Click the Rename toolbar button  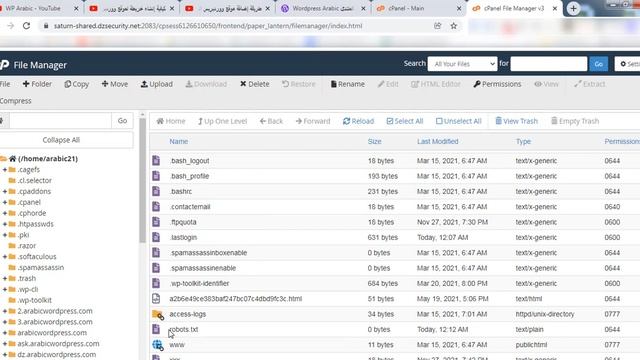pos(348,84)
